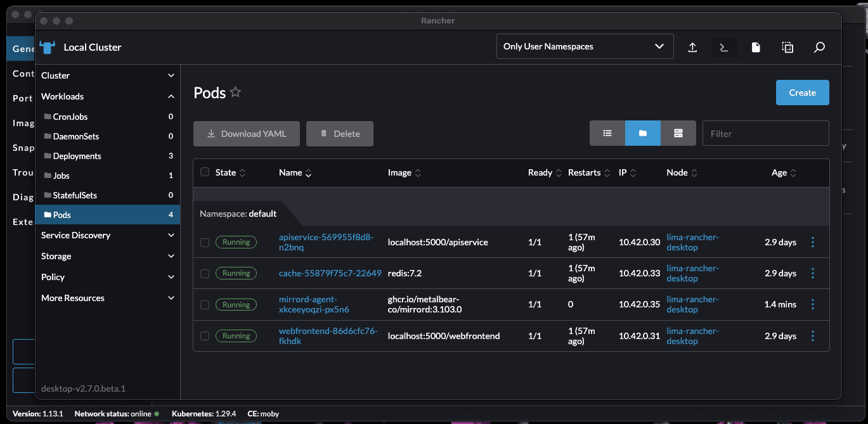The image size is (868, 424).
Task: Click CE: moby in status bar
Action: 262,414
